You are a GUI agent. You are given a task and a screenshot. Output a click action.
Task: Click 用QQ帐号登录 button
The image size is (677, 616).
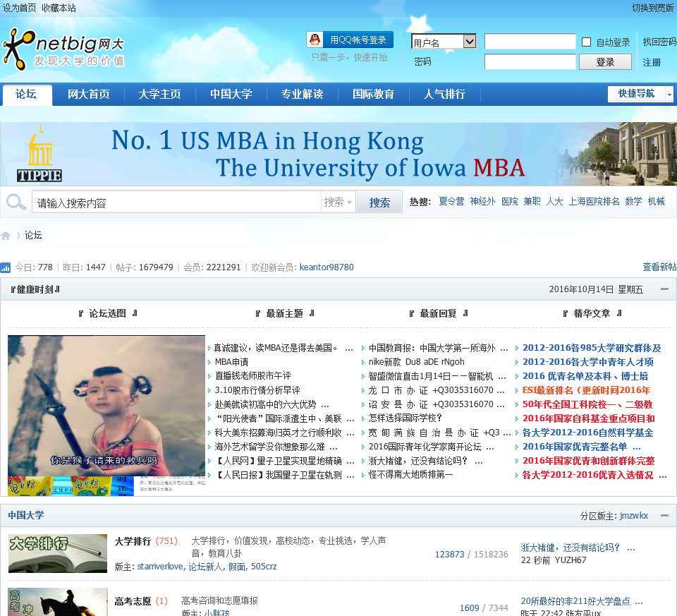[x=350, y=40]
